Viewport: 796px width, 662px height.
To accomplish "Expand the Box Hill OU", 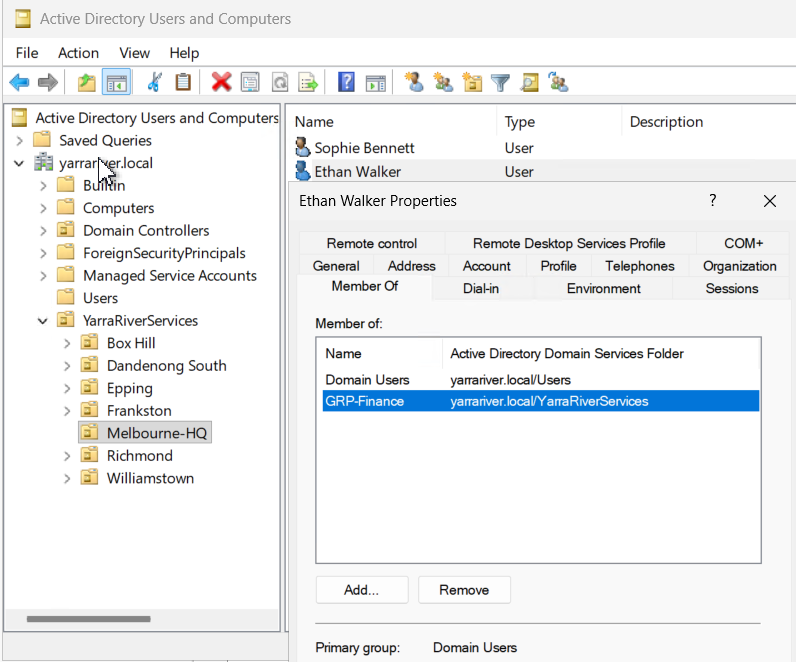I will [x=67, y=343].
